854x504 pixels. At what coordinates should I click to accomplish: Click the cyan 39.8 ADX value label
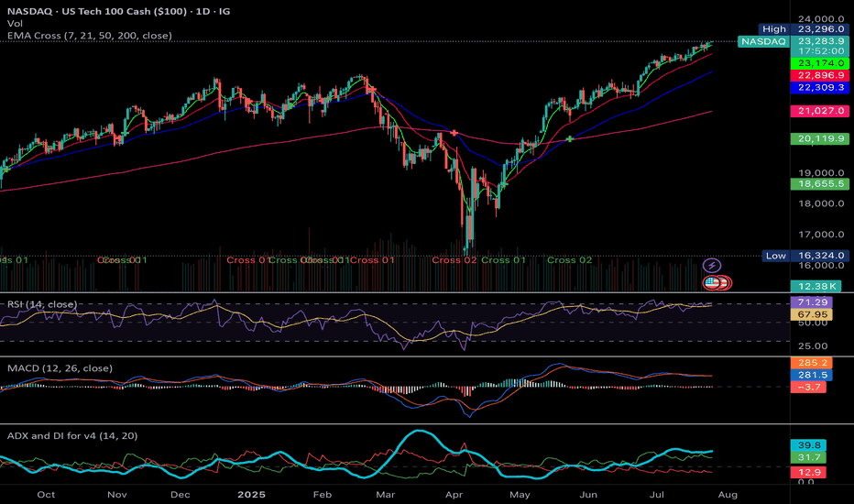click(809, 445)
